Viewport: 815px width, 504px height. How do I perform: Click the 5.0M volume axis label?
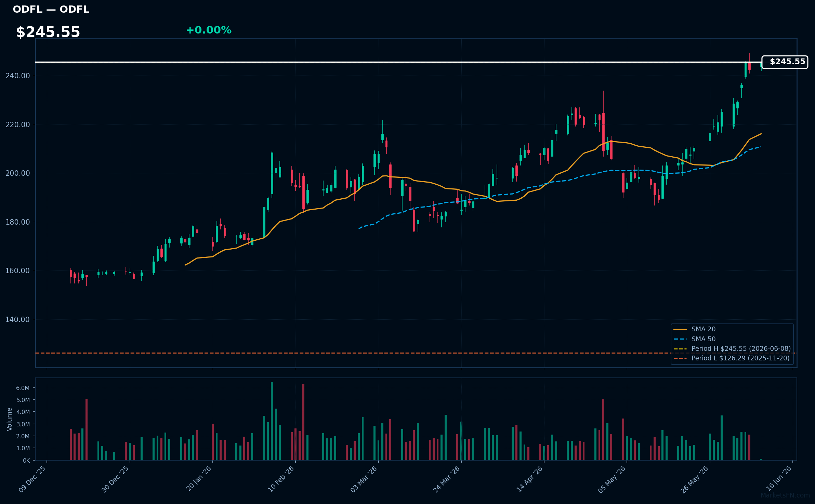23,400
